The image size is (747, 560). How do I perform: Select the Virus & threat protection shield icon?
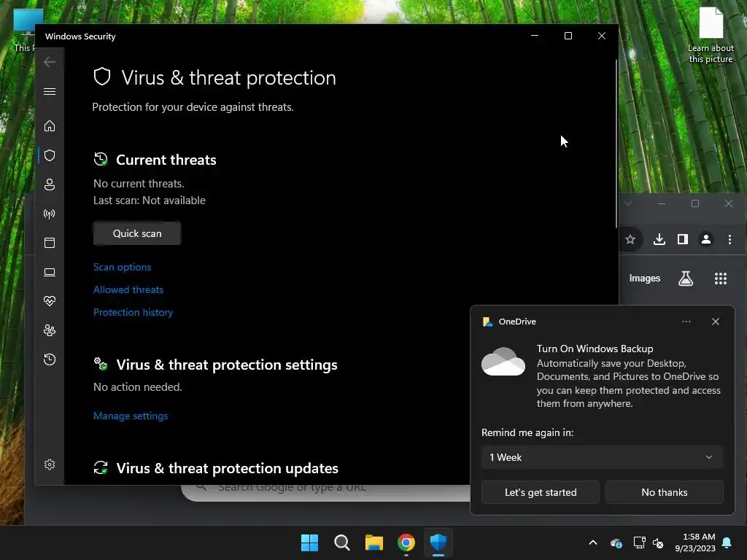[50, 155]
